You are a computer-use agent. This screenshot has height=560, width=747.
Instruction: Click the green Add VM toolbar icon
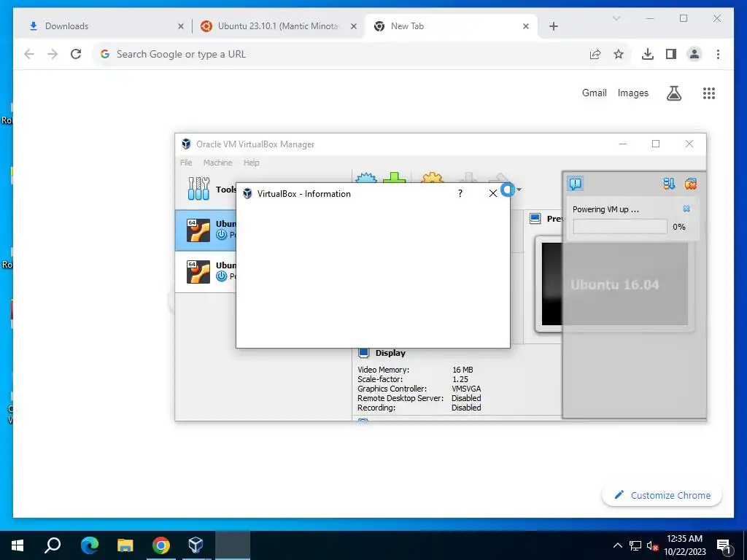coord(395,178)
